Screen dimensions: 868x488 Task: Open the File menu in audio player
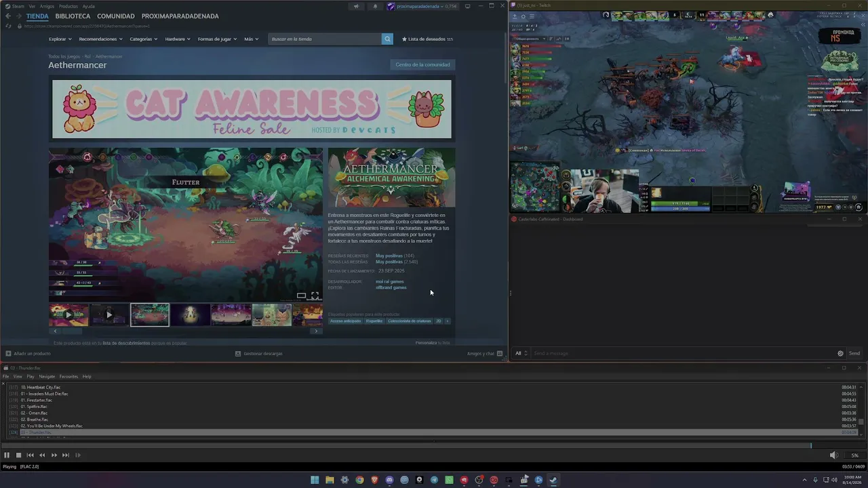[x=5, y=376]
